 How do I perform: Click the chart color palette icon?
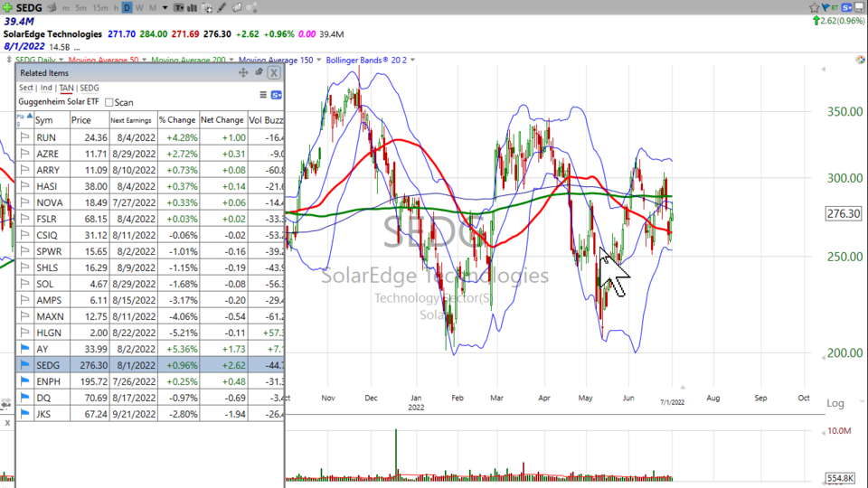tap(859, 60)
